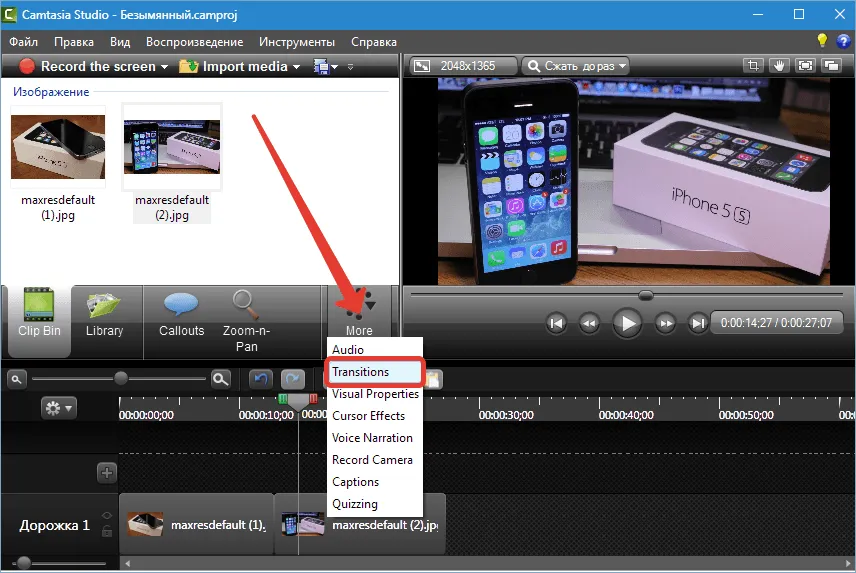Expand the toolbar overflow chevron
856x573 pixels.
(x=350, y=67)
